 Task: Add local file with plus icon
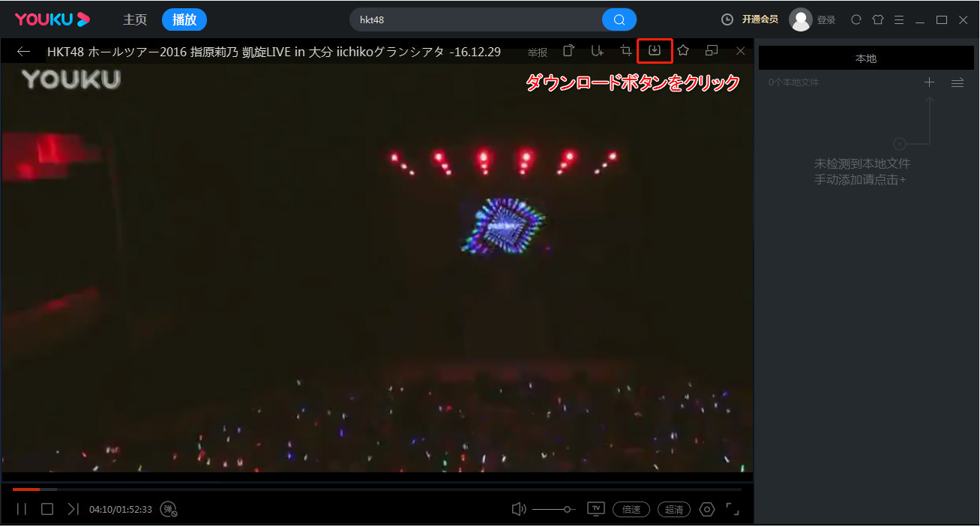point(929,82)
